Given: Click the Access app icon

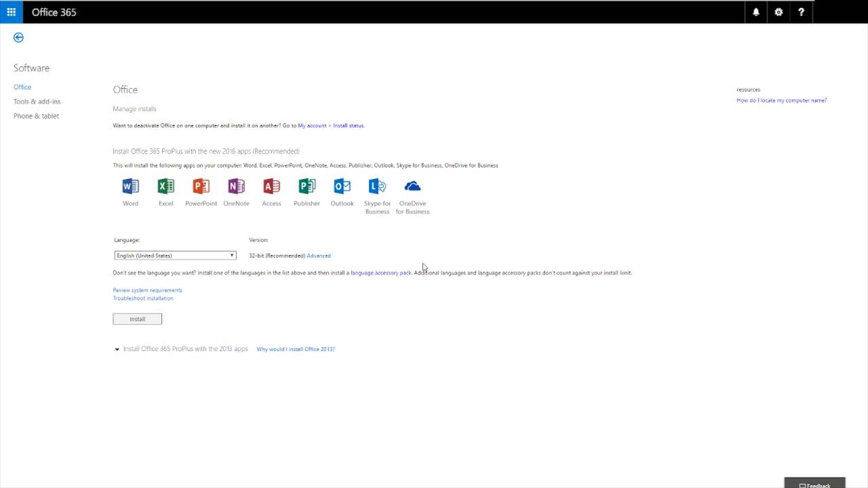Looking at the screenshot, I should pos(271,186).
